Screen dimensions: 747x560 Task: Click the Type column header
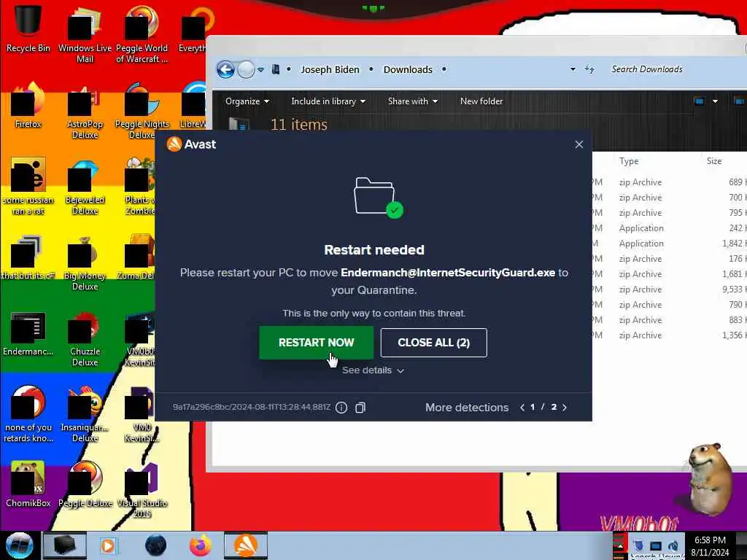629,161
